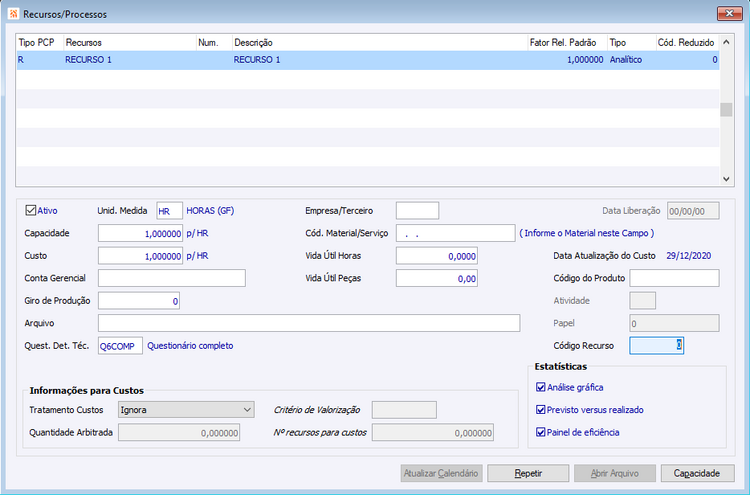Viewport: 750px width, 495px height.
Task: Toggle the Análise gráfica checkbox
Action: coord(540,387)
